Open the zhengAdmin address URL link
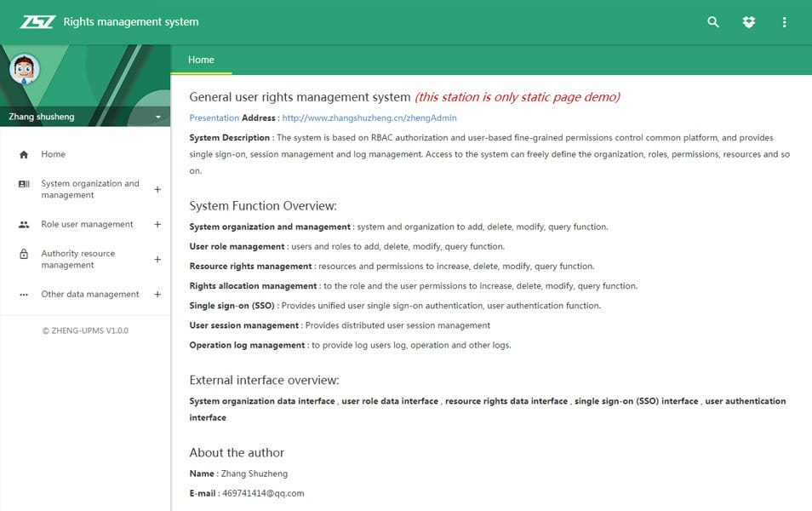Image resolution: width=812 pixels, height=511 pixels. click(x=369, y=118)
